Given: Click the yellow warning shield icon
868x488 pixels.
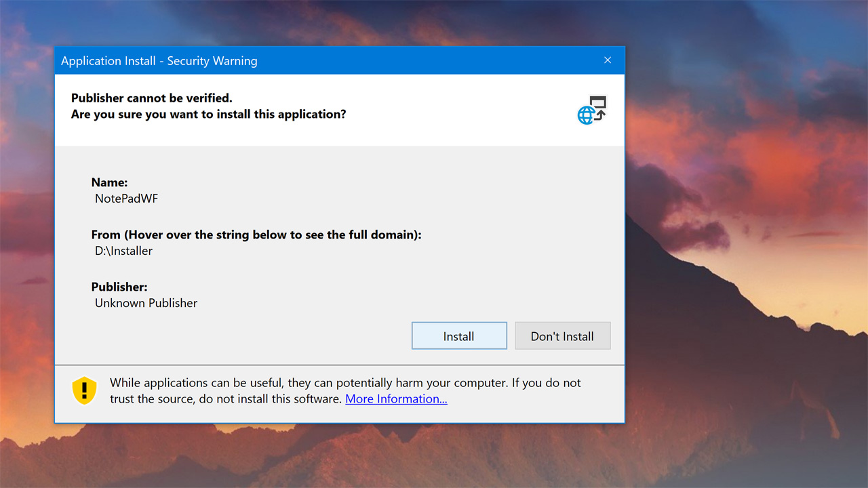Looking at the screenshot, I should click(x=85, y=390).
